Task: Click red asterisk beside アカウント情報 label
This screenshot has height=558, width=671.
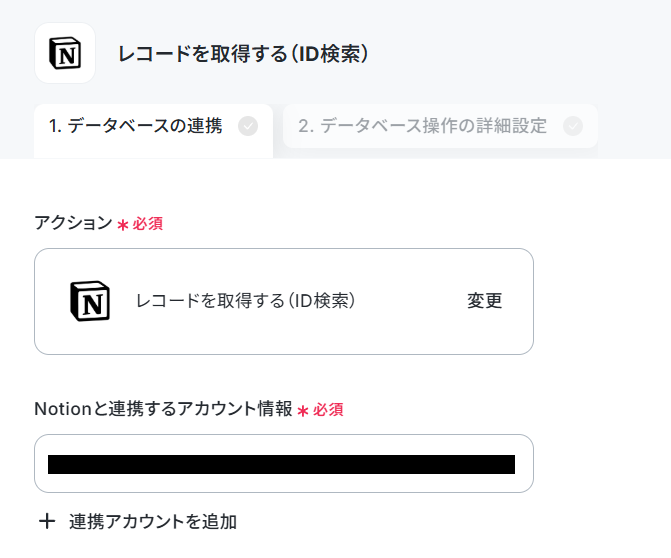Action: [x=303, y=411]
